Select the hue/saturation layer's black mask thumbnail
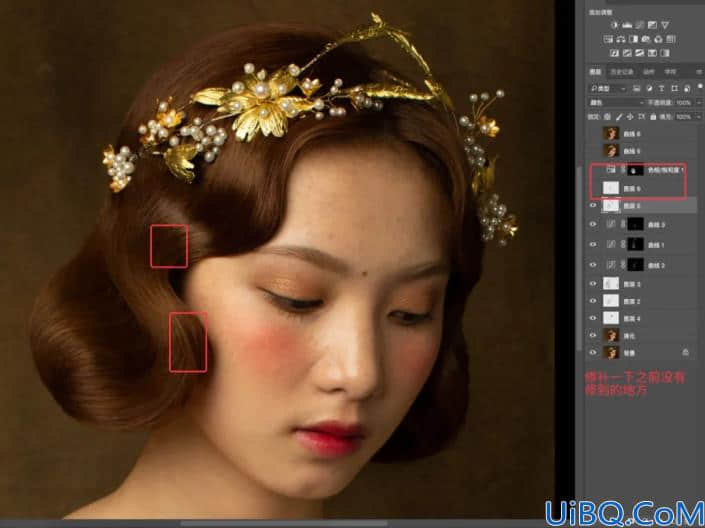The width and height of the screenshot is (705, 528). click(635, 170)
